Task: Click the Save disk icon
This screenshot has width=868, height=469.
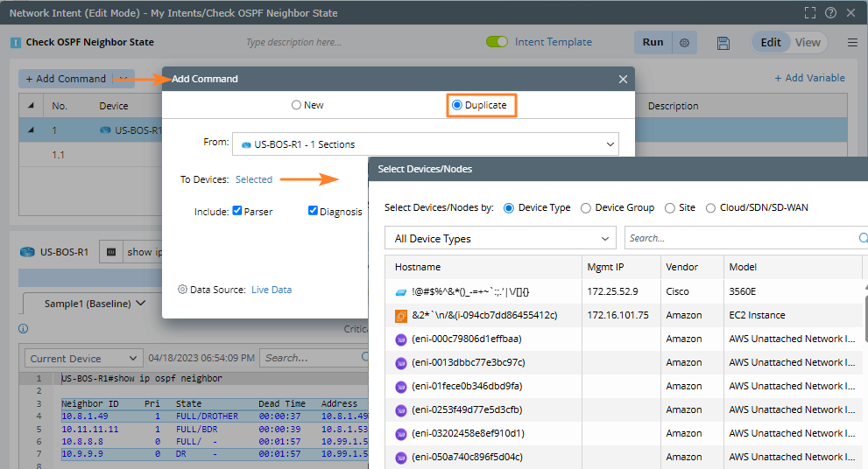Action: tap(723, 43)
